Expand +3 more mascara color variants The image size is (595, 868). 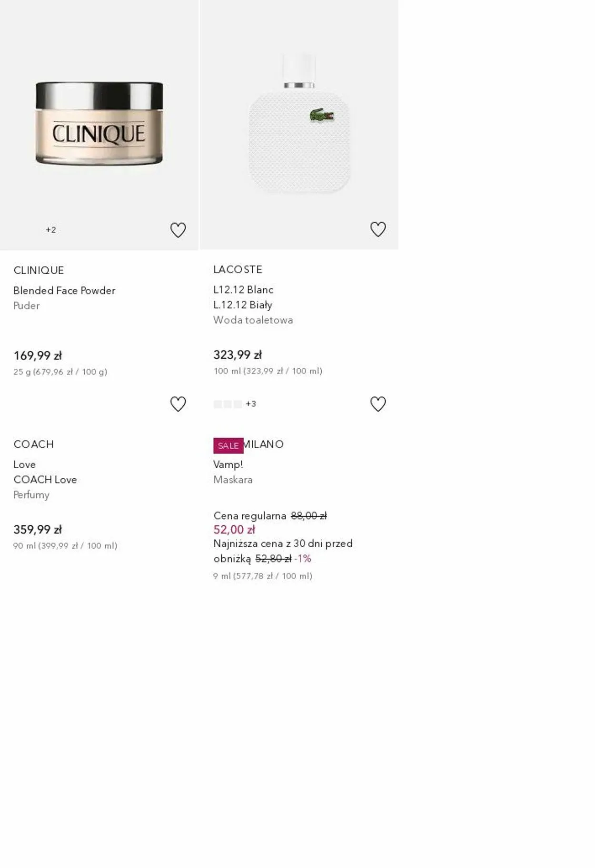[x=251, y=404]
